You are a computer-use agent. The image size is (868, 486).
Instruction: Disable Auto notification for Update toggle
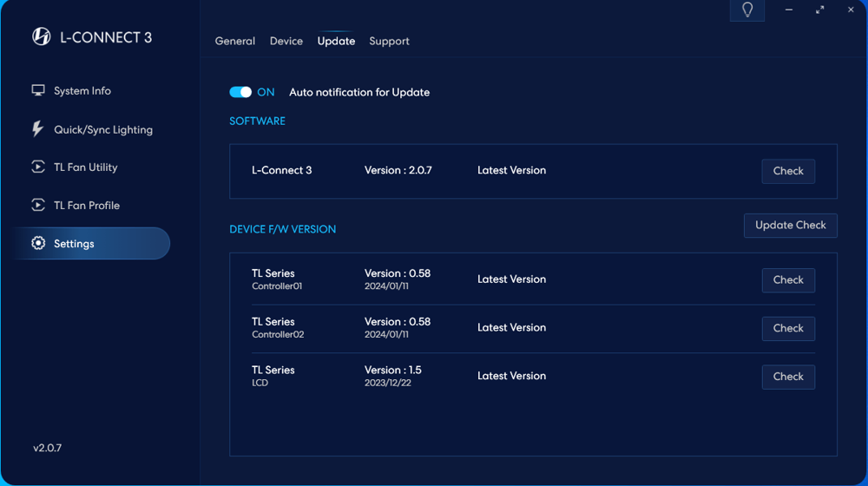[240, 92]
